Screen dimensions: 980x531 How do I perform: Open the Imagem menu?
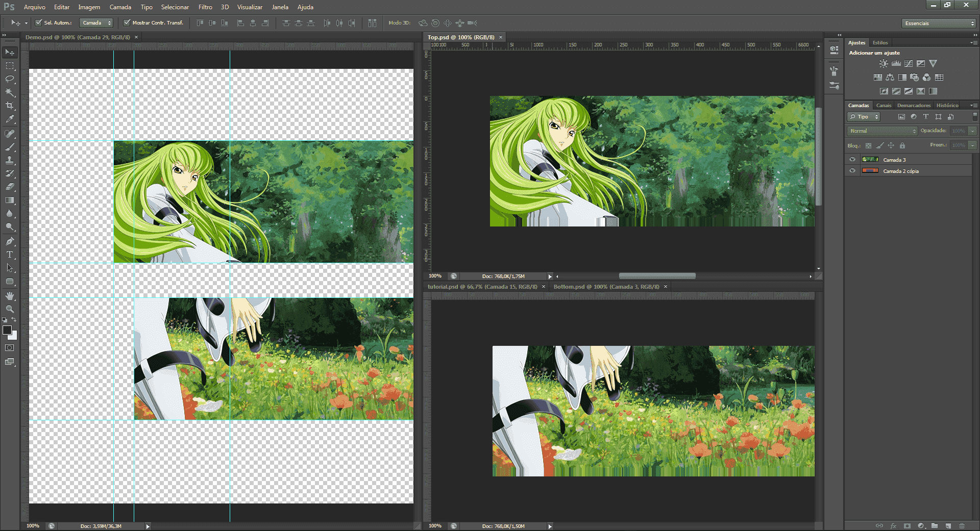point(89,7)
